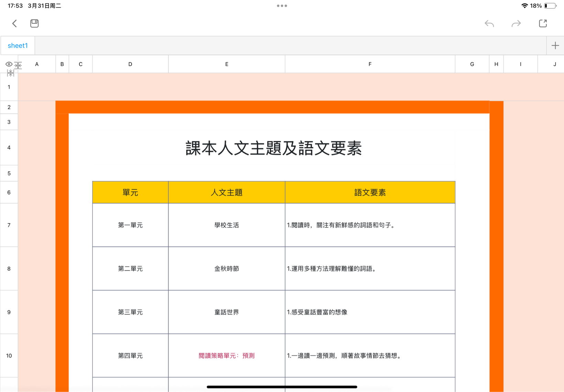Open the share/export icon
Image resolution: width=564 pixels, height=392 pixels.
[x=543, y=23]
